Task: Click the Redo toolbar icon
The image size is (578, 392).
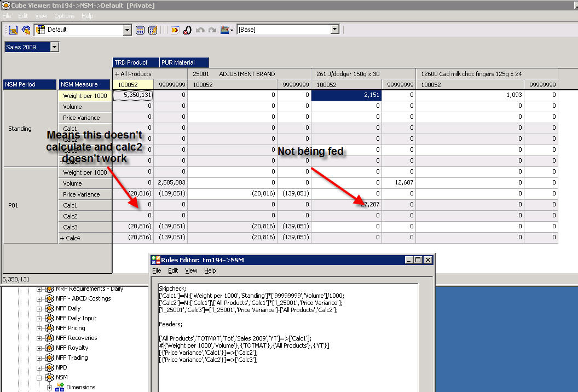Action: tap(212, 30)
